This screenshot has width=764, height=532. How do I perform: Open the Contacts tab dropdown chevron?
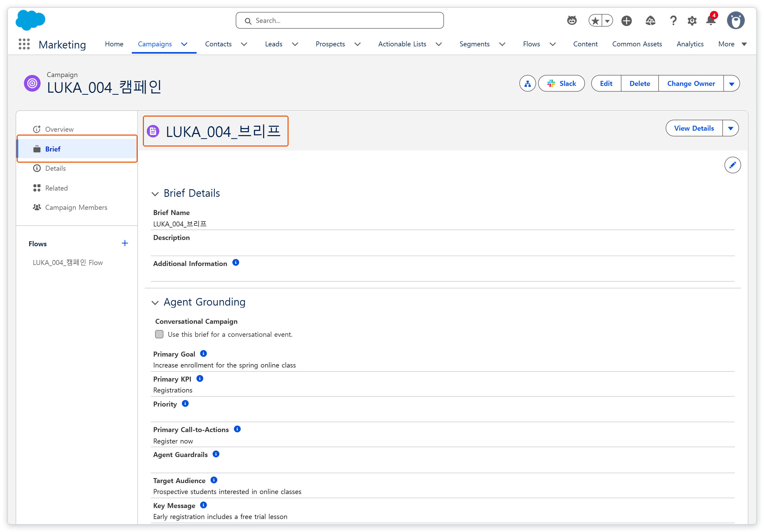pyautogui.click(x=244, y=44)
